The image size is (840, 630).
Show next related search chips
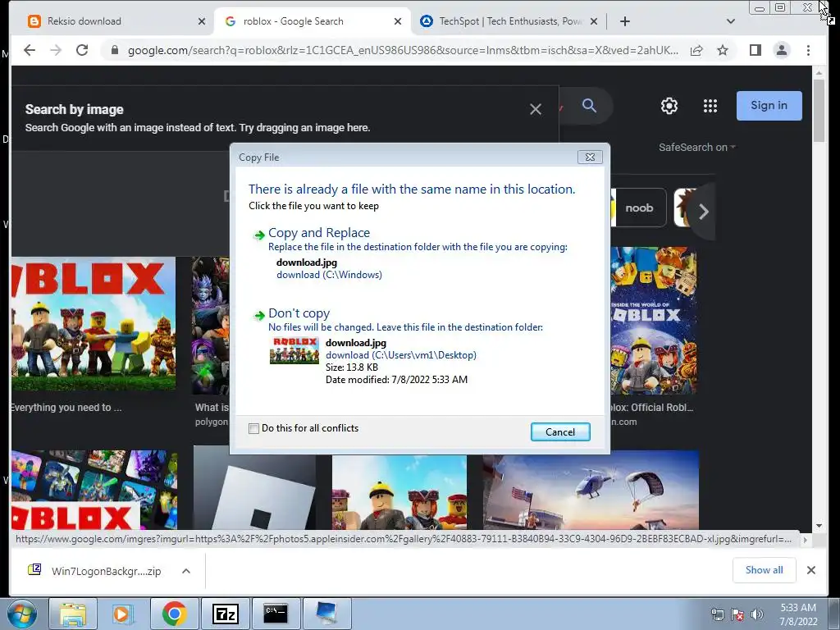point(703,211)
